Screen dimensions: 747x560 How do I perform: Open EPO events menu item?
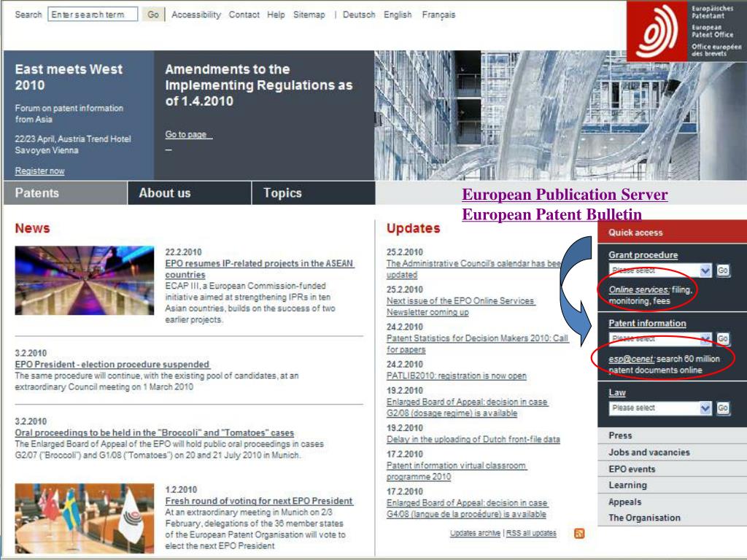pyautogui.click(x=672, y=469)
